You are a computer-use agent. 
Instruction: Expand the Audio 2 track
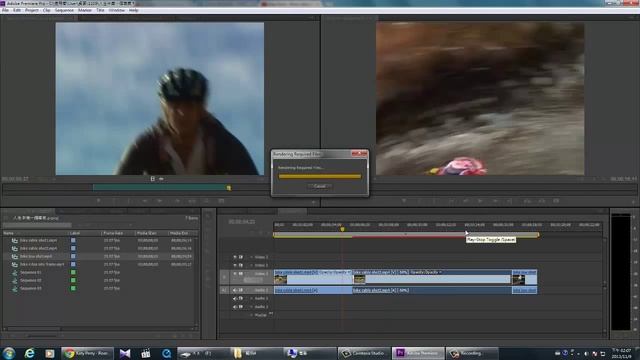coord(251,298)
